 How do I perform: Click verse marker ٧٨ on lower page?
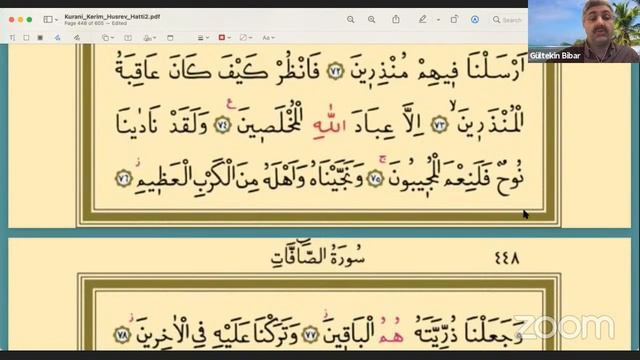coord(122,335)
